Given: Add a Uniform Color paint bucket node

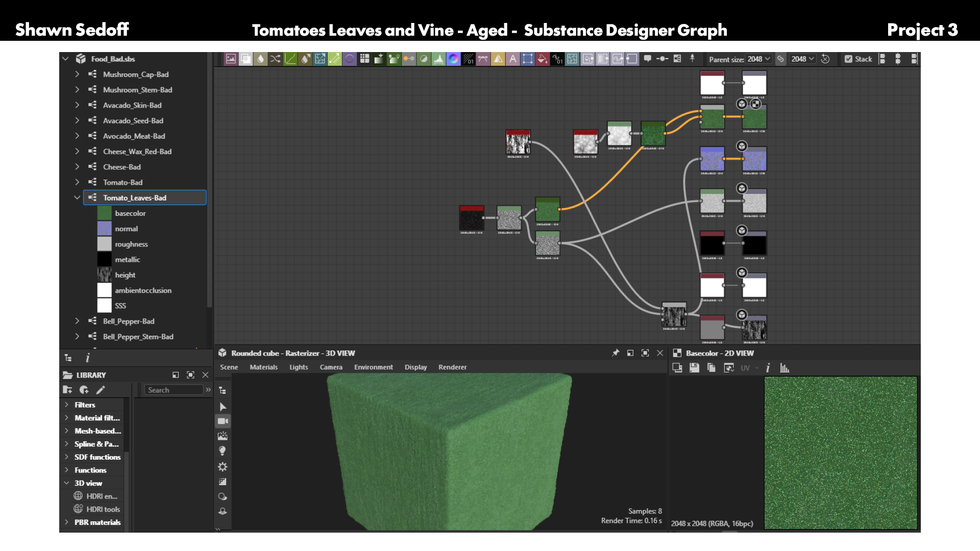Looking at the screenshot, I should (542, 59).
